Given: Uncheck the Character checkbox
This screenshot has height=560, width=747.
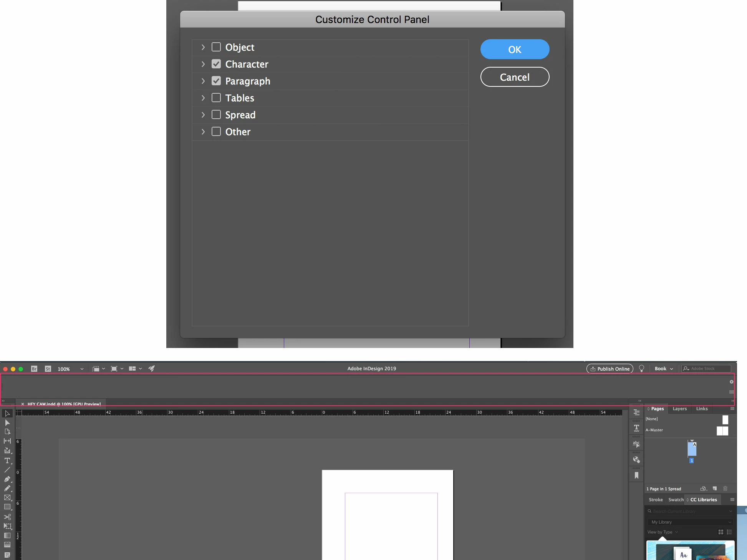Looking at the screenshot, I should point(216,64).
